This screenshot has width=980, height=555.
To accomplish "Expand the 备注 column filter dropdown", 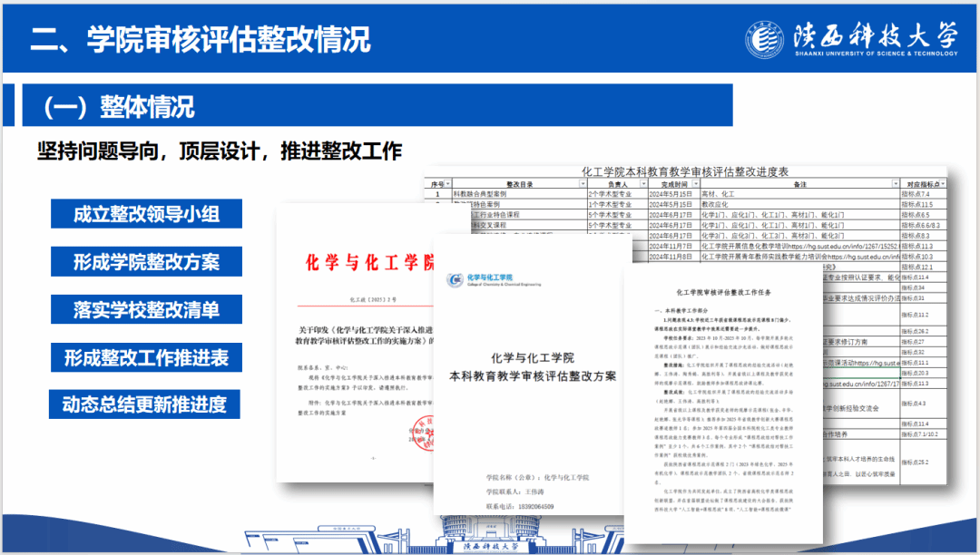I will 893,182.
